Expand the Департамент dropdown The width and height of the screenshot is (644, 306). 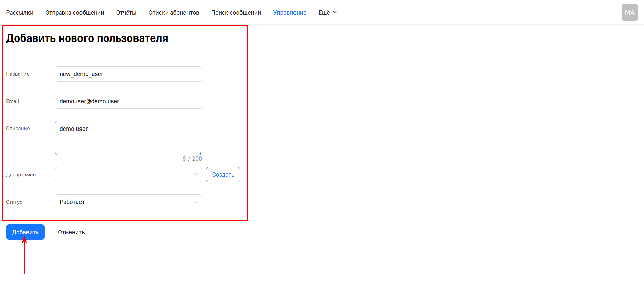[x=128, y=175]
